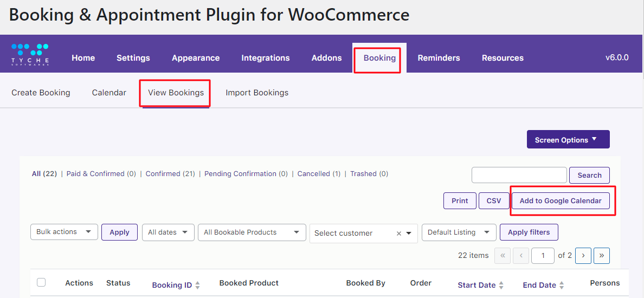Filter by Paid & Confirmed bookings
This screenshot has width=644, height=298.
[x=101, y=173]
